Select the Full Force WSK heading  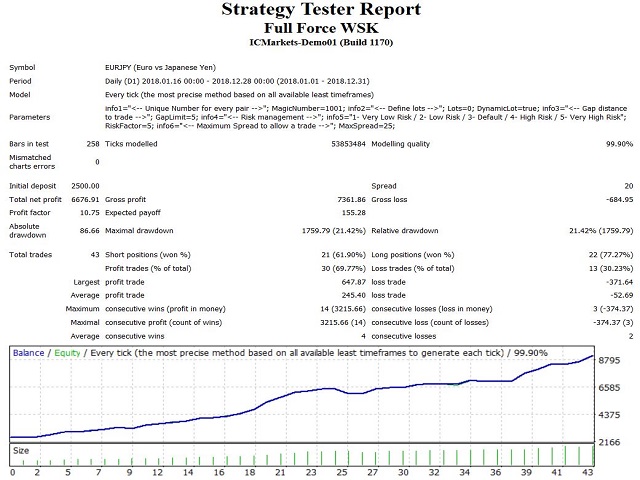320,29
